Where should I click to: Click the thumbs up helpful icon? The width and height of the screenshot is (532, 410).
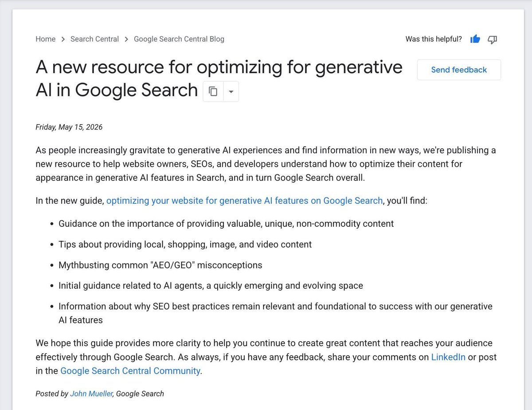[x=475, y=39]
